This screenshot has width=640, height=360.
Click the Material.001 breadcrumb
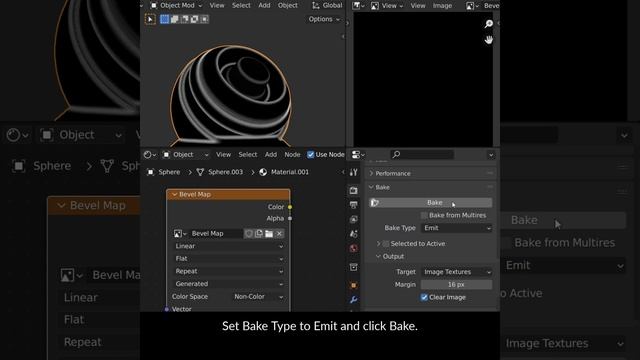coord(284,172)
